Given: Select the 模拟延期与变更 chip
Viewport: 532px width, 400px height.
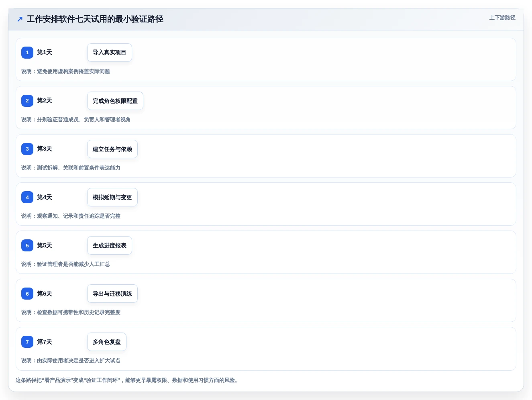Looking at the screenshot, I should tap(112, 197).
